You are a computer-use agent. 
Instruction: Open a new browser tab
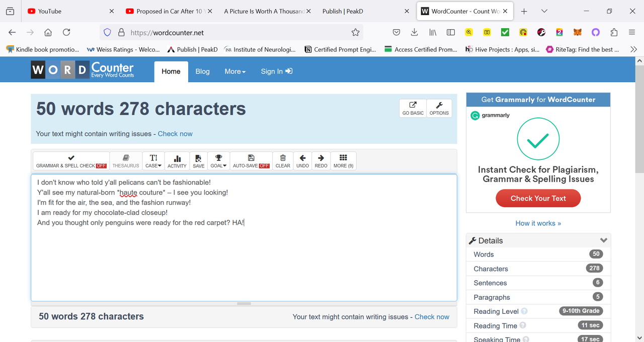pyautogui.click(x=524, y=11)
